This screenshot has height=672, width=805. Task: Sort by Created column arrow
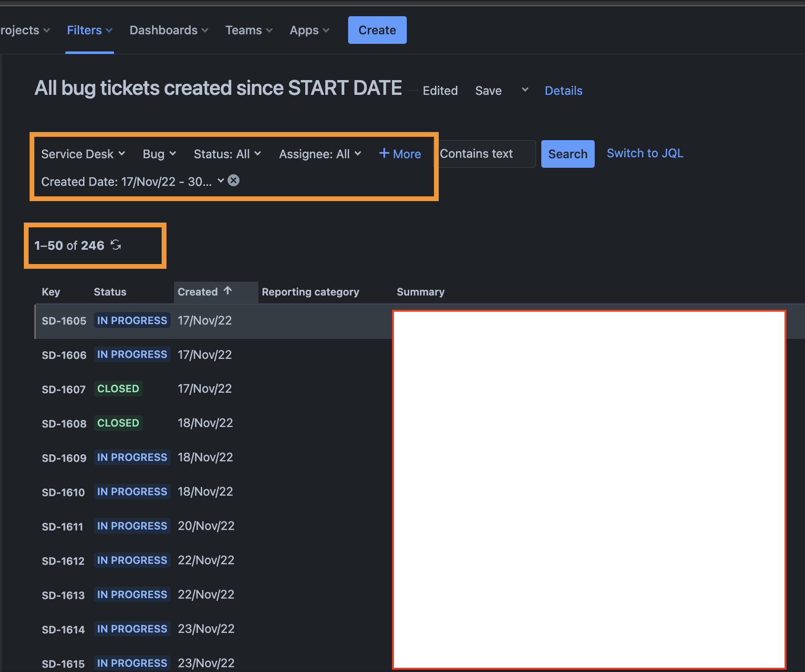click(227, 291)
